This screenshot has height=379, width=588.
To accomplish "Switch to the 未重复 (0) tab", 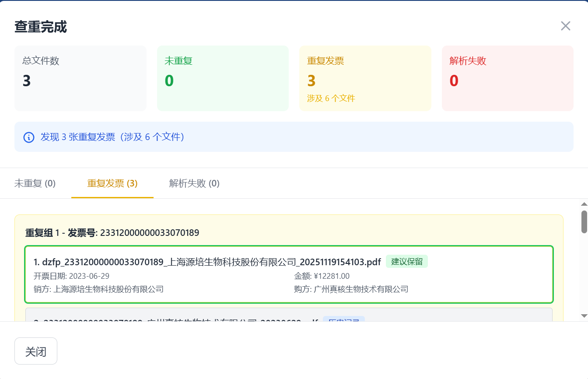I will point(35,183).
